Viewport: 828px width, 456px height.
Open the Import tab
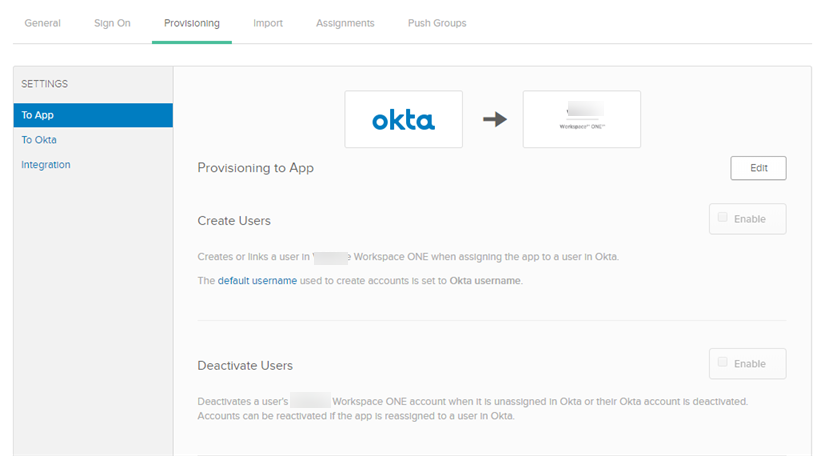[268, 23]
